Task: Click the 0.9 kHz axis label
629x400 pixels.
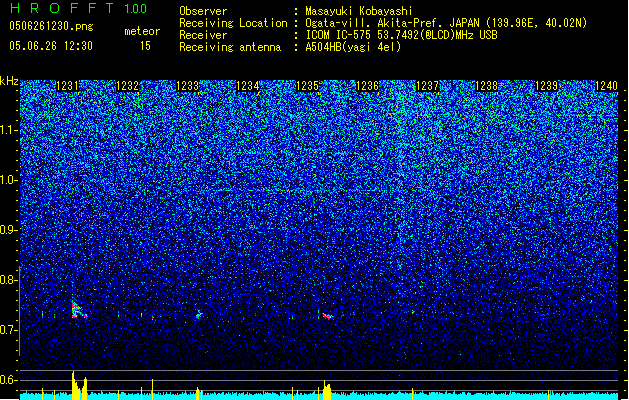Action: [9, 230]
